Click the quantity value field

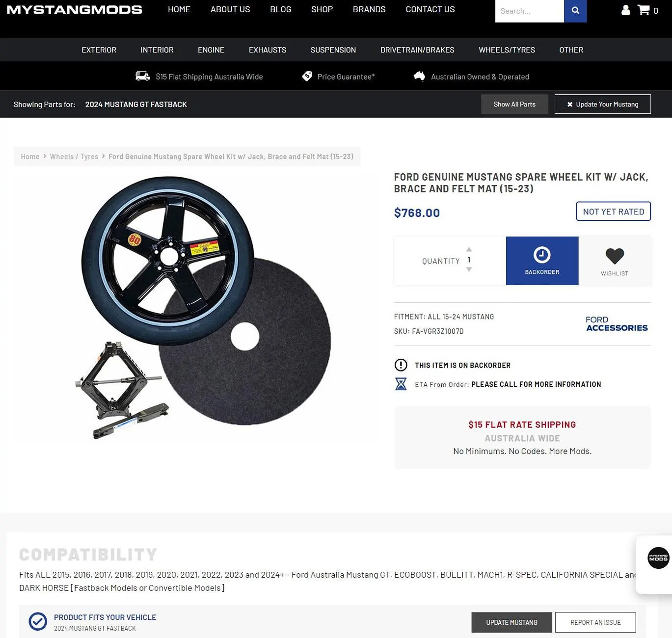point(469,260)
